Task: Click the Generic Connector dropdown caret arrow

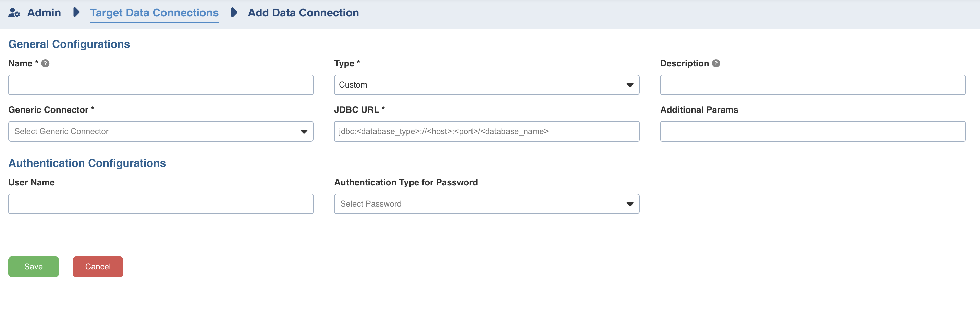Action: click(304, 132)
